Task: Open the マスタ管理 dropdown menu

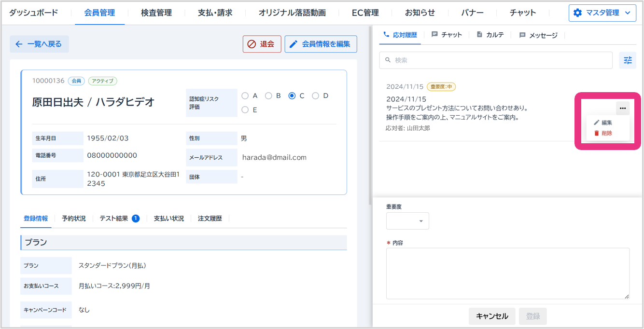Action: pyautogui.click(x=602, y=13)
